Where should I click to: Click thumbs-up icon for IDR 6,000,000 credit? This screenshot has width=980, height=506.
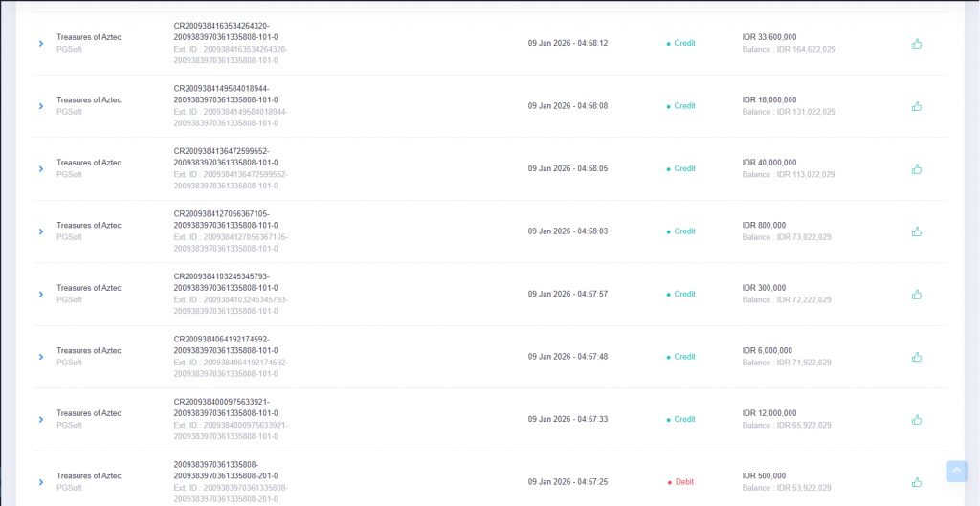tap(917, 357)
